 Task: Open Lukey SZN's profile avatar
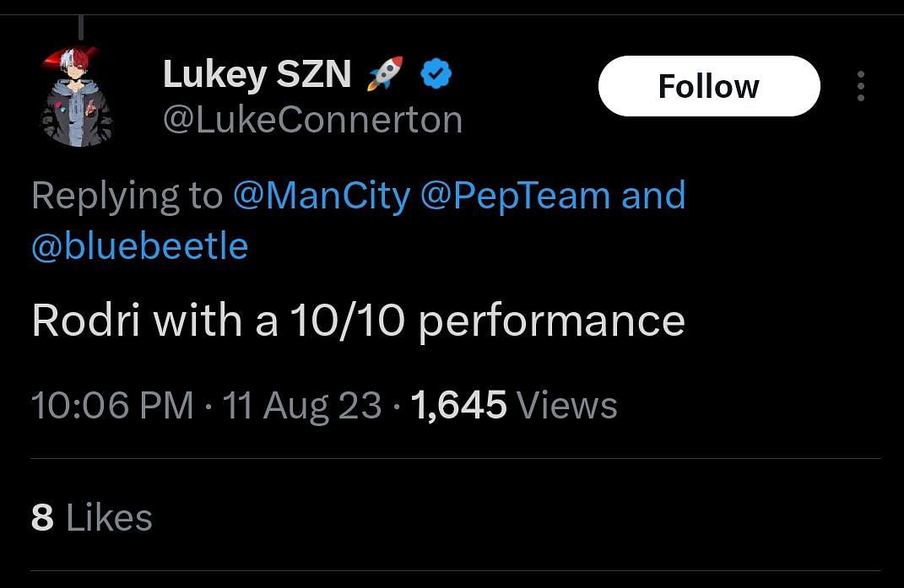pos(75,96)
